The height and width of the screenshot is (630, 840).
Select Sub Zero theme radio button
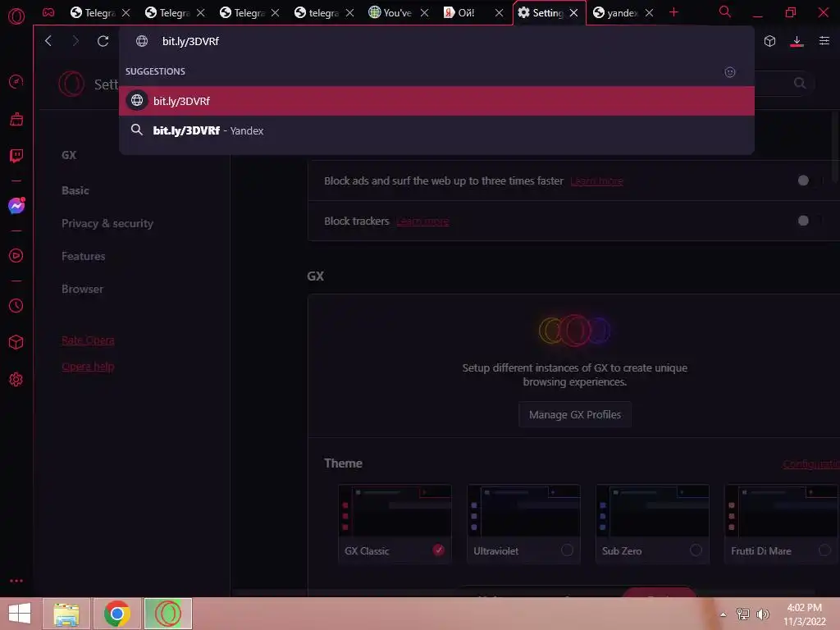click(696, 550)
